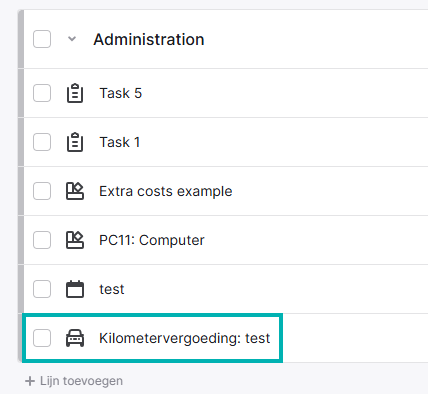Check the PC11: Computer row checkbox
The height and width of the screenshot is (394, 428).
[x=42, y=240]
